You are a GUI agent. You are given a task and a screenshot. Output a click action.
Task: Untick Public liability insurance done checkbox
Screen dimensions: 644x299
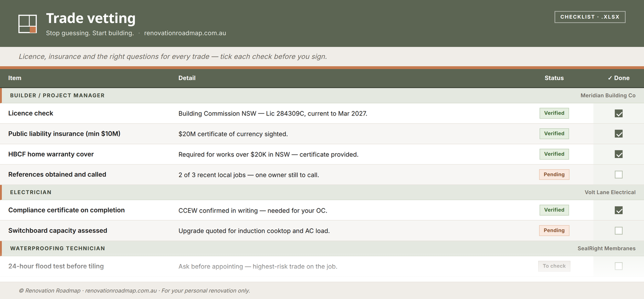tap(619, 134)
